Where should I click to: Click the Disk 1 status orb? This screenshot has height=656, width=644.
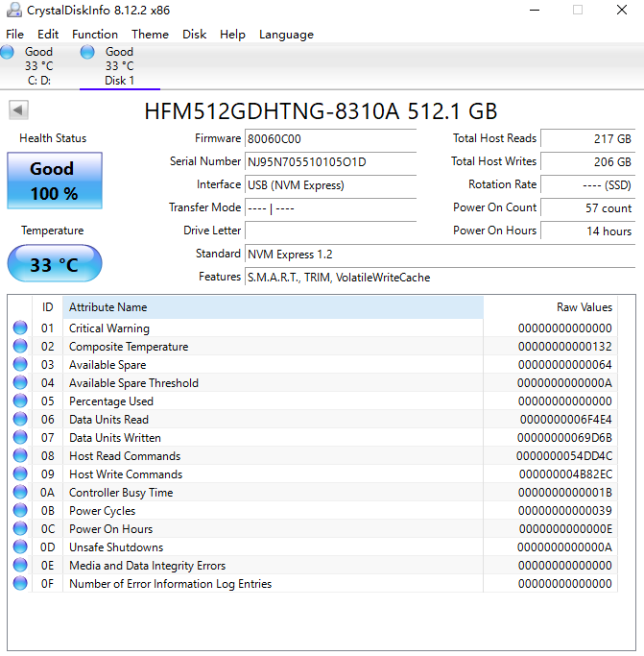point(88,52)
